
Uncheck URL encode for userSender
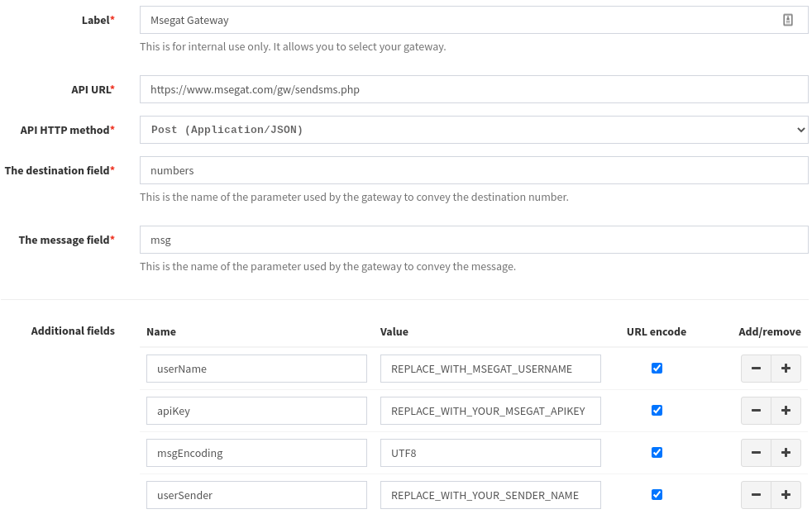pyautogui.click(x=657, y=495)
